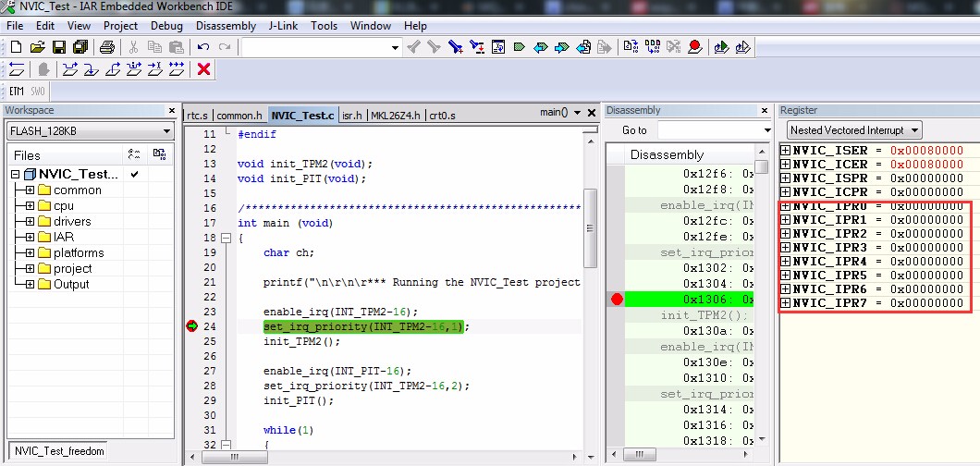Viewport: 980px width, 466px height.
Task: Jump to previous bookmark icon
Action: pos(541,47)
